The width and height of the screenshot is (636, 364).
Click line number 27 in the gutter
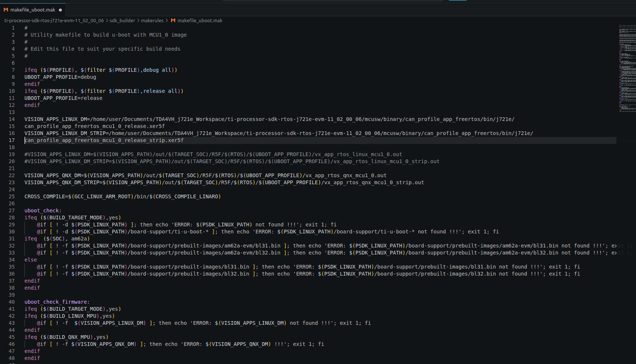tap(12, 211)
